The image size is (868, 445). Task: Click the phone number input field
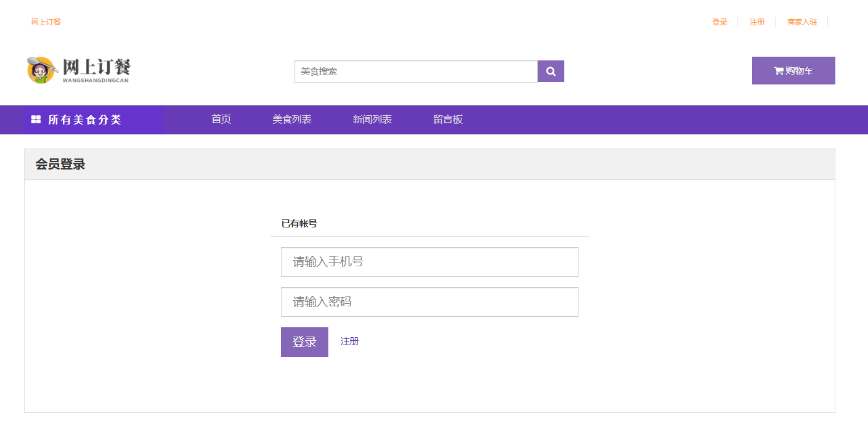coord(429,262)
